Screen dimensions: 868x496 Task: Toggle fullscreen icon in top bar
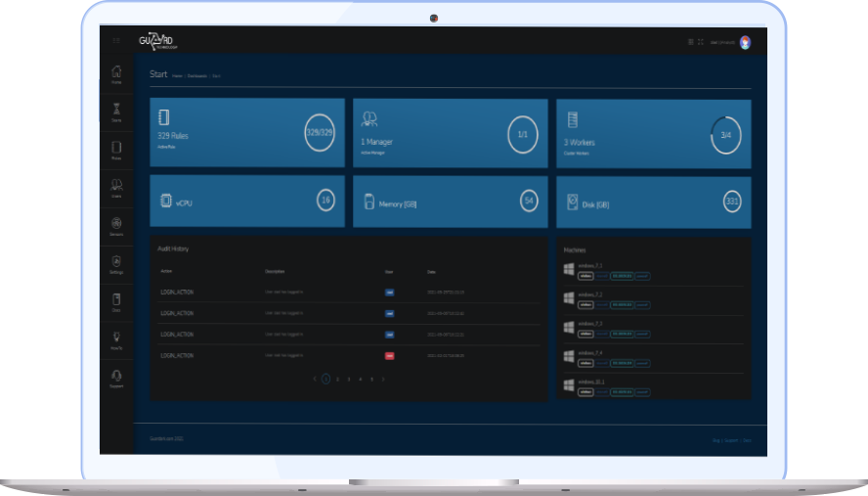click(701, 42)
